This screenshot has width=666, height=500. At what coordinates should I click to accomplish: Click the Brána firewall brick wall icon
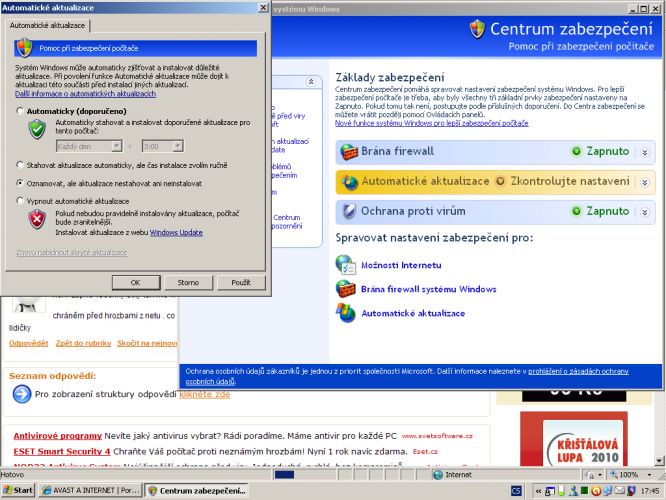(349, 152)
